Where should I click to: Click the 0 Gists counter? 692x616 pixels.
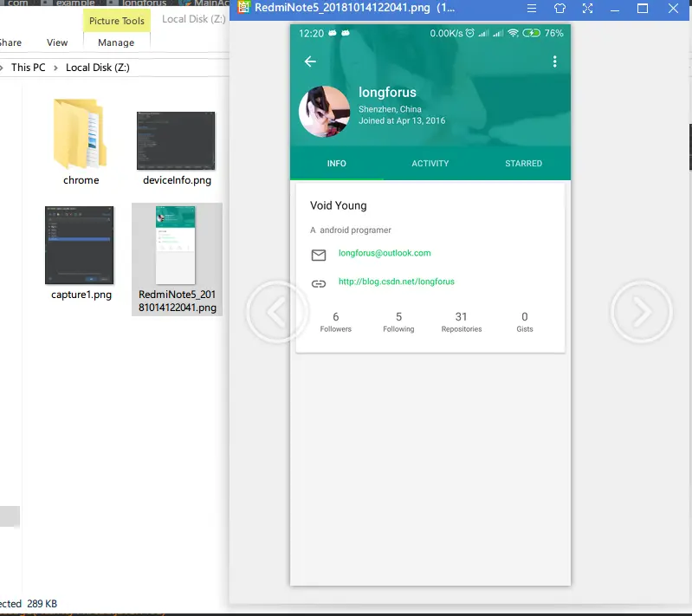click(524, 322)
